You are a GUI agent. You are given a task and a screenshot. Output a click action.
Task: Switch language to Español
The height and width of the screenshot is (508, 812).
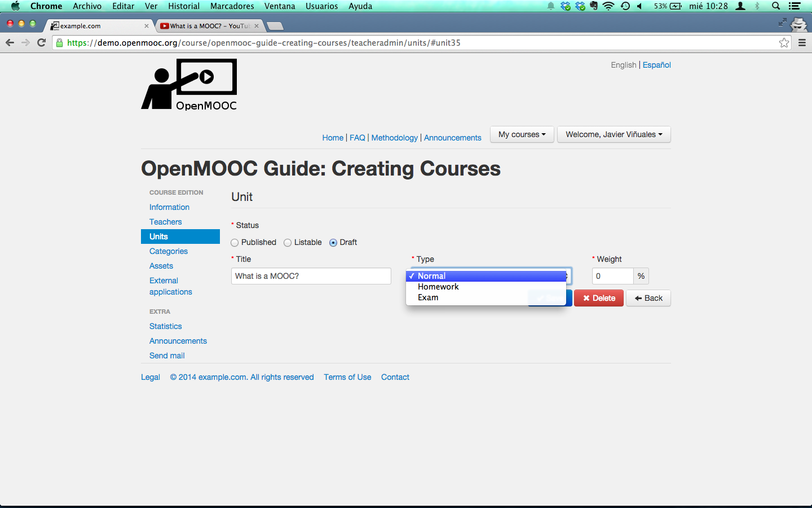[x=657, y=65]
